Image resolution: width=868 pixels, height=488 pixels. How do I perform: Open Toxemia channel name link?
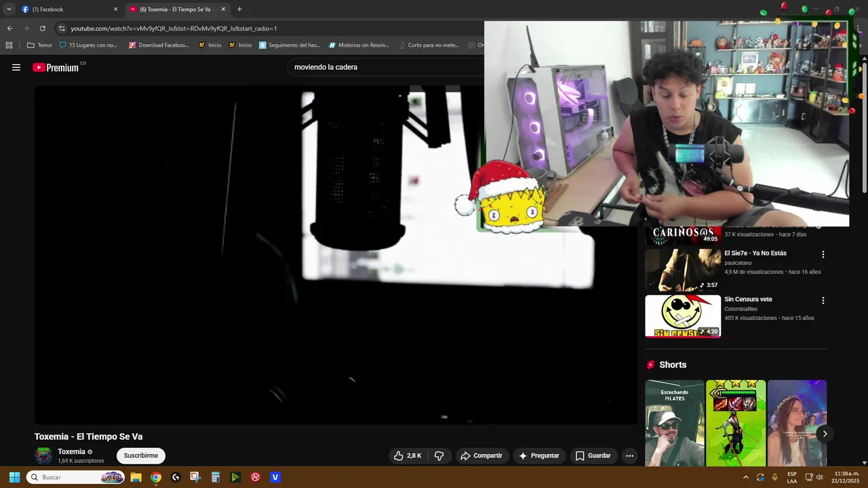click(71, 451)
